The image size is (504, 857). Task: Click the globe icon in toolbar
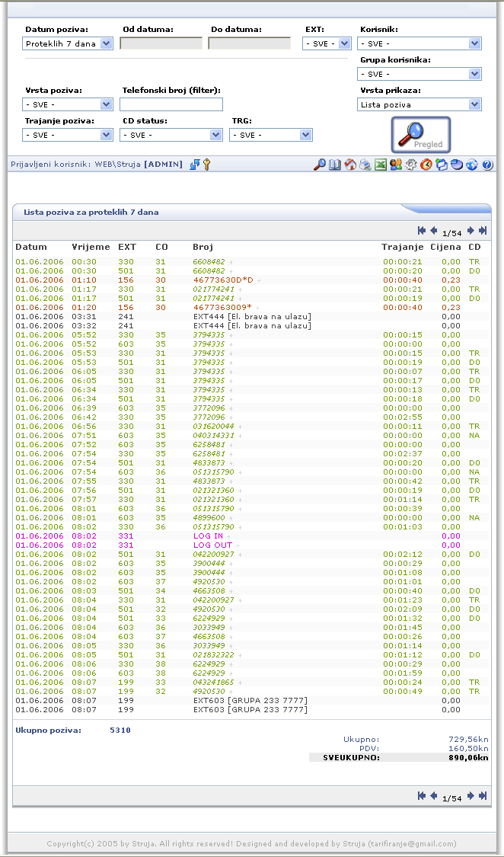coord(472,164)
